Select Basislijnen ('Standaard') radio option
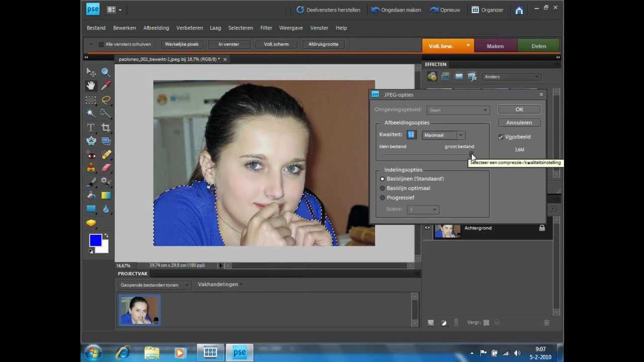This screenshot has width=644, height=362. coord(382,179)
